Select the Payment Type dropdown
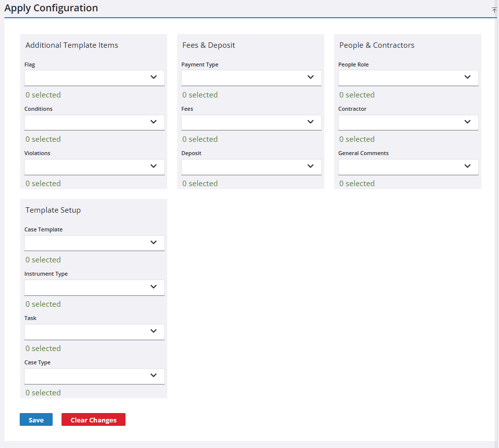 coord(251,78)
